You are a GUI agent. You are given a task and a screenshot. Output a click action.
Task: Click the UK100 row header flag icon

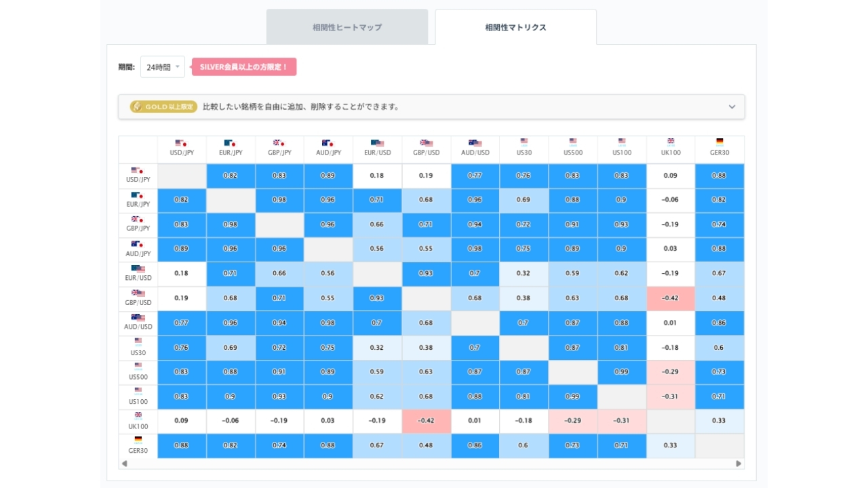(x=138, y=415)
